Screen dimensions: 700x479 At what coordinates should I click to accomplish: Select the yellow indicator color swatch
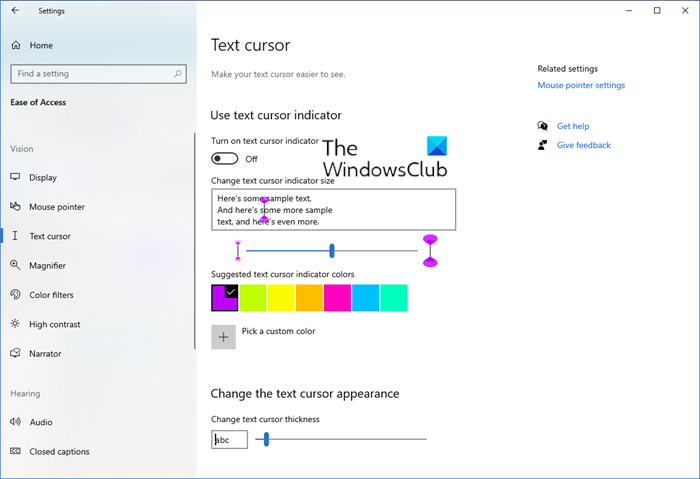click(281, 298)
